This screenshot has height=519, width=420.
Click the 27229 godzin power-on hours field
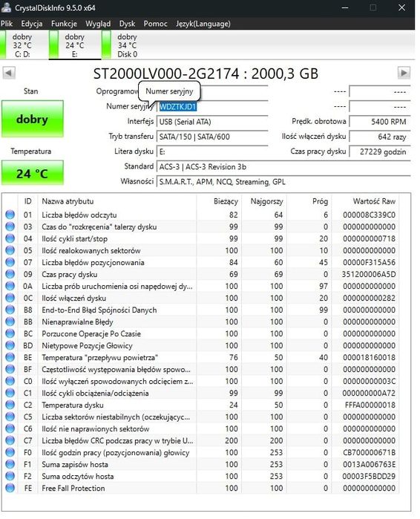[380, 151]
